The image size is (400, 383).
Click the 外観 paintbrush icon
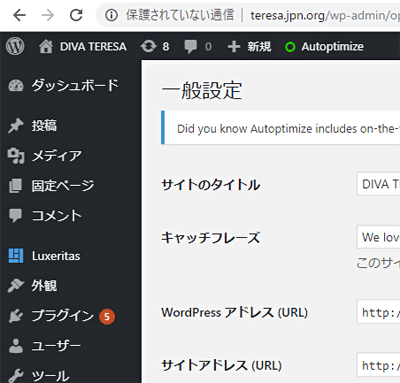(16, 286)
